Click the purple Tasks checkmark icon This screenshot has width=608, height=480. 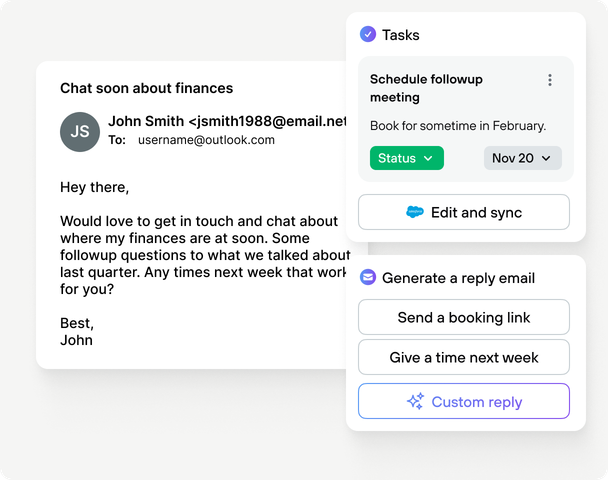point(368,34)
